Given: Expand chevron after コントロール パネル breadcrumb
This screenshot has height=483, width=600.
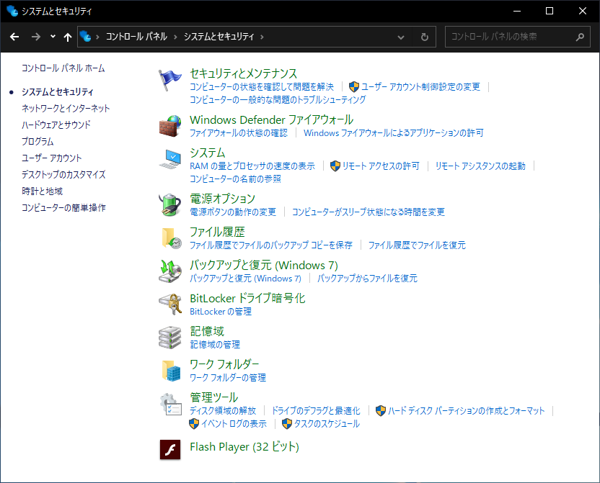Looking at the screenshot, I should pyautogui.click(x=175, y=37).
